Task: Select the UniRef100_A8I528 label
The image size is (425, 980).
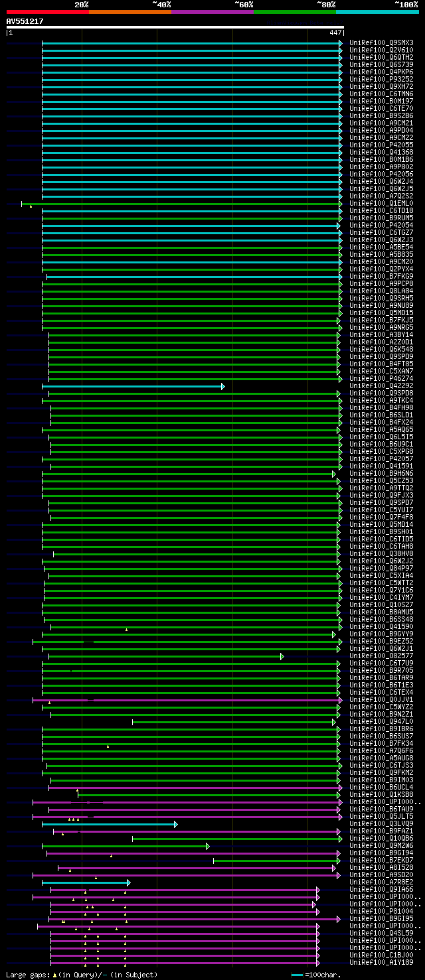Action: 381,867
